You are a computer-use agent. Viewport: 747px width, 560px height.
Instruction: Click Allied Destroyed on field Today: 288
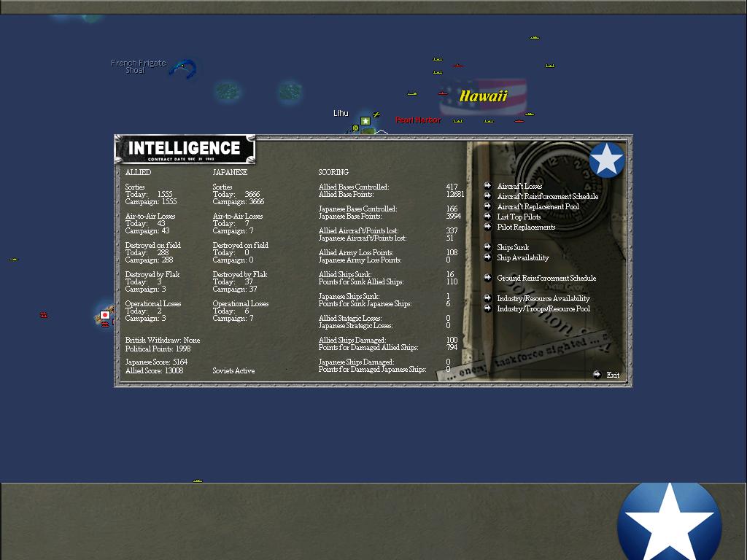tap(147, 252)
